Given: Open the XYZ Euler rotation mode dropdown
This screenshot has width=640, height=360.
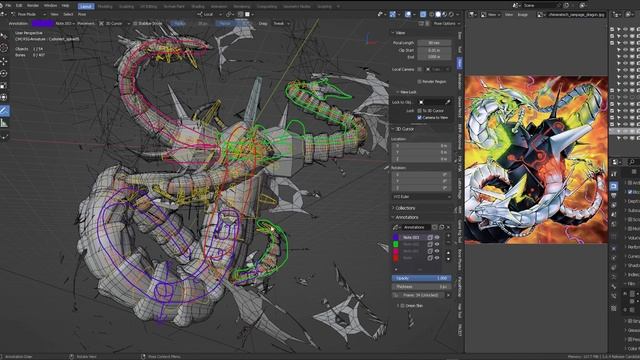Looking at the screenshot, I should tap(422, 197).
